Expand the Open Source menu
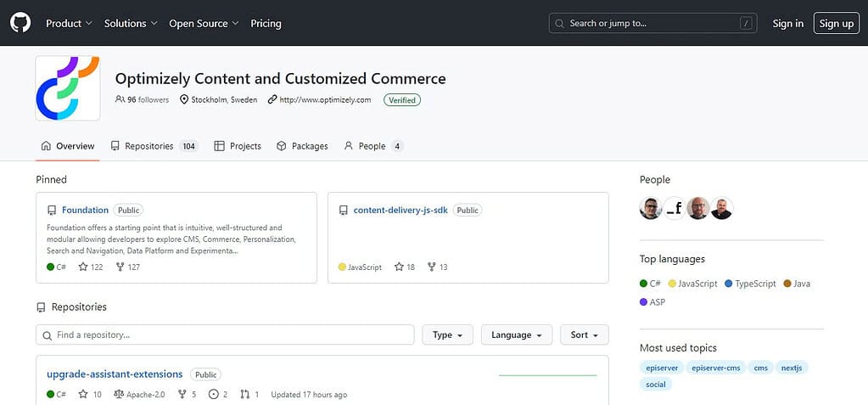Image resolution: width=868 pixels, height=405 pixels. pyautogui.click(x=204, y=23)
